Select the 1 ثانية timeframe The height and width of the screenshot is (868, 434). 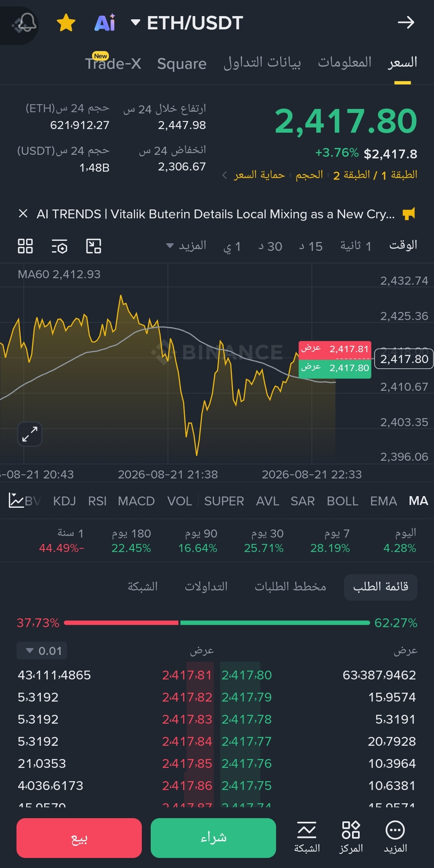[x=356, y=246]
